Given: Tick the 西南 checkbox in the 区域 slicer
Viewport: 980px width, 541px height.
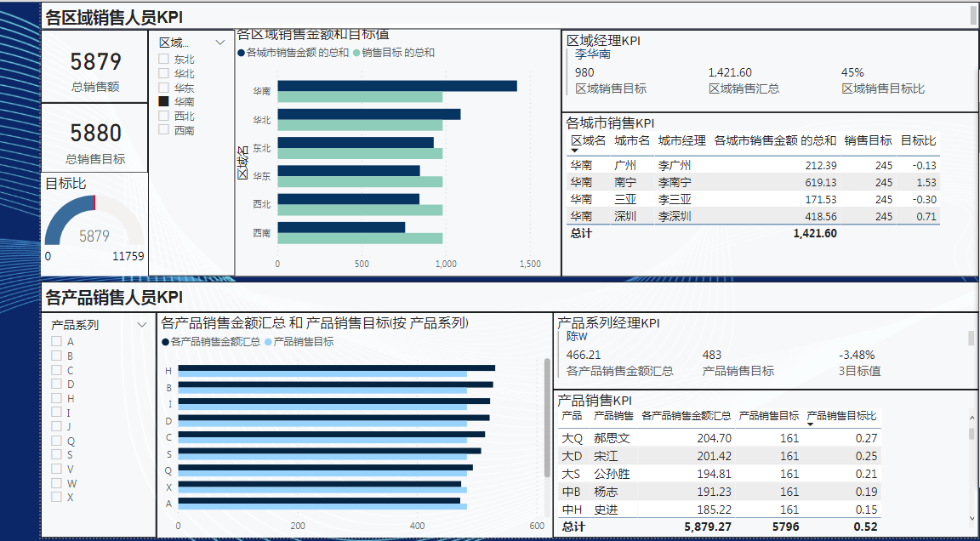Looking at the screenshot, I should [x=163, y=130].
